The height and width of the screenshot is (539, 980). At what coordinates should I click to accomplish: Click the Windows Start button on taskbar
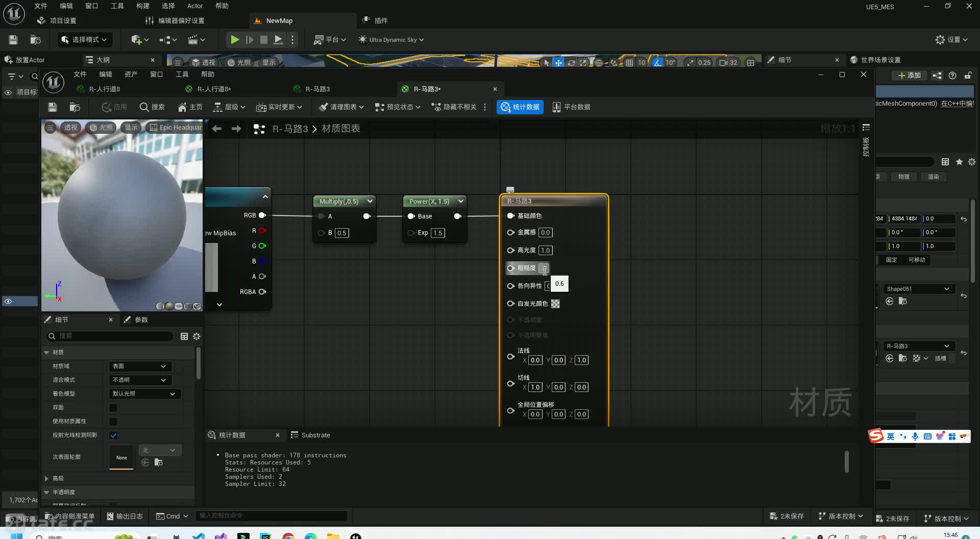16,536
